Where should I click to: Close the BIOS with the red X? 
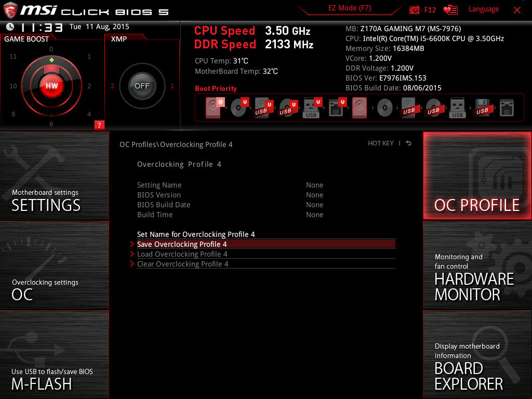(517, 10)
